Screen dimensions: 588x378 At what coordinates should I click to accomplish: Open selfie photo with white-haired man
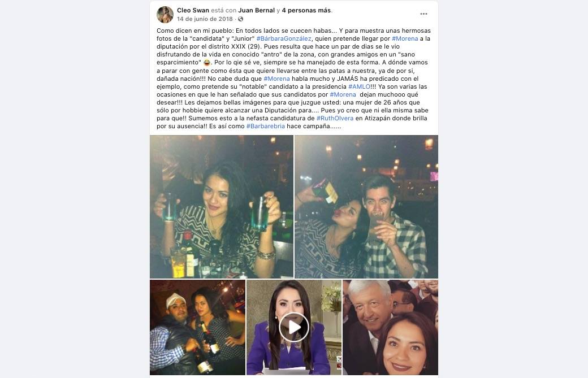(390, 327)
